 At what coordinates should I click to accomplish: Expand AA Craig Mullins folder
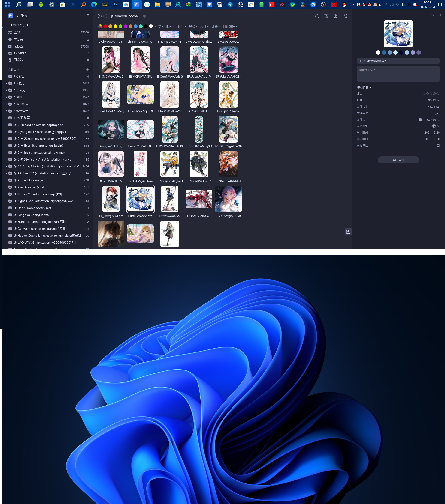pos(6,167)
